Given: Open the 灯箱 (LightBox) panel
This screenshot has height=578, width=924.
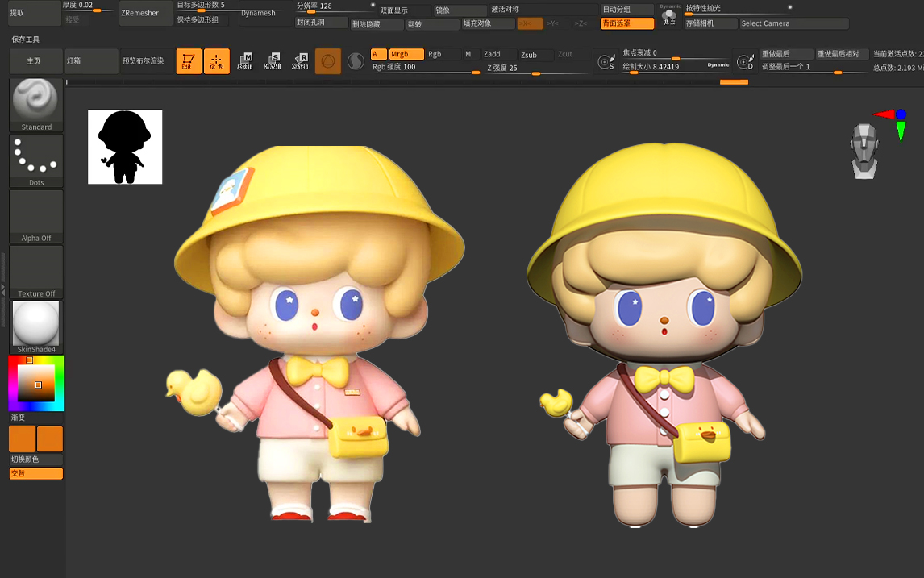Looking at the screenshot, I should coord(90,60).
